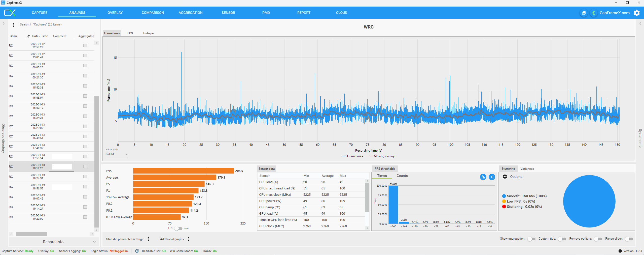Open the L-shape graph tab
This screenshot has height=255, width=644.
[148, 33]
